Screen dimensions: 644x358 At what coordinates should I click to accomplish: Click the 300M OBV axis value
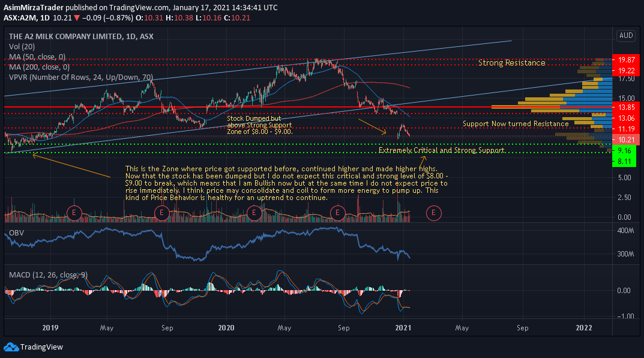pyautogui.click(x=625, y=254)
